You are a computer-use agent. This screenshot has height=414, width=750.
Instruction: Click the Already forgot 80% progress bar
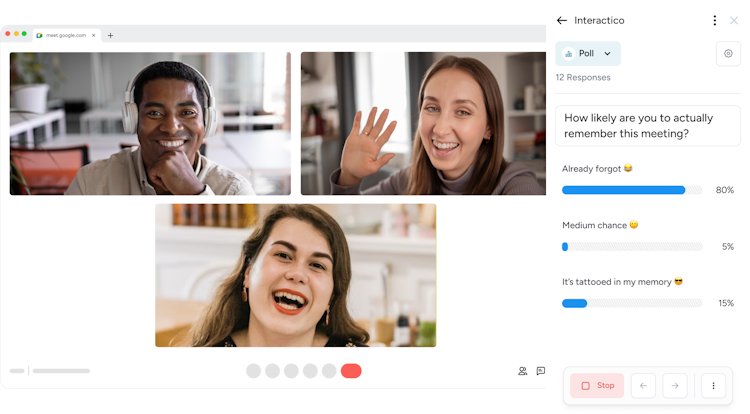[632, 190]
